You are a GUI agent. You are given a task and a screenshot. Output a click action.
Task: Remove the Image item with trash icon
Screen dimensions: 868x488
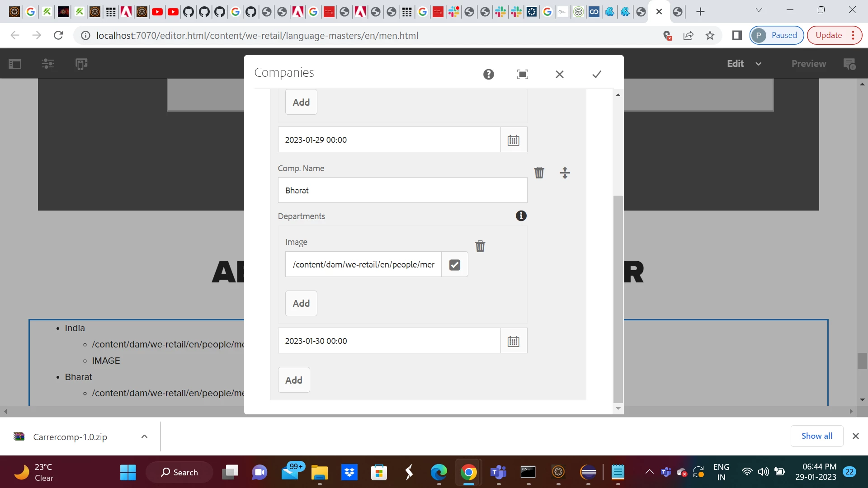tap(480, 246)
